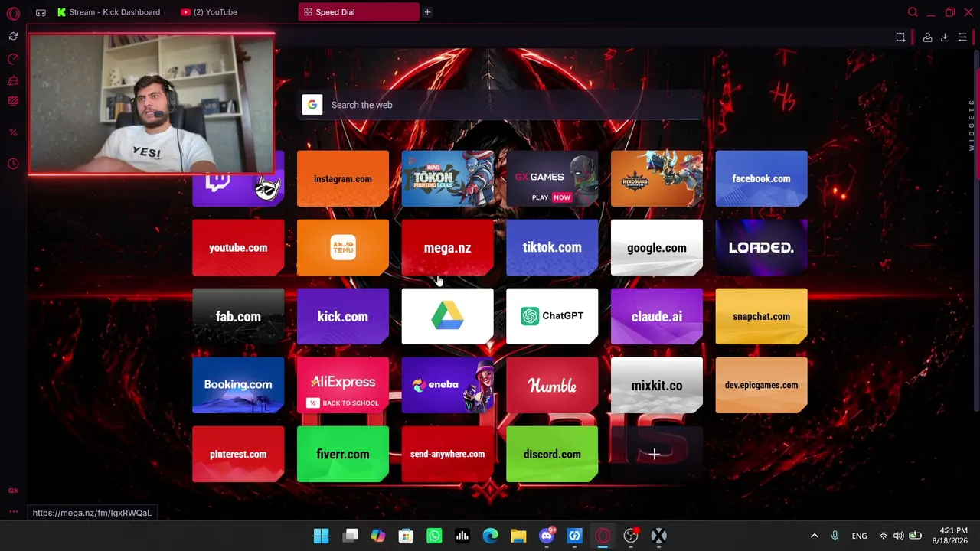Expand the Widgets side panel
The image size is (980, 551).
pyautogui.click(x=972, y=125)
